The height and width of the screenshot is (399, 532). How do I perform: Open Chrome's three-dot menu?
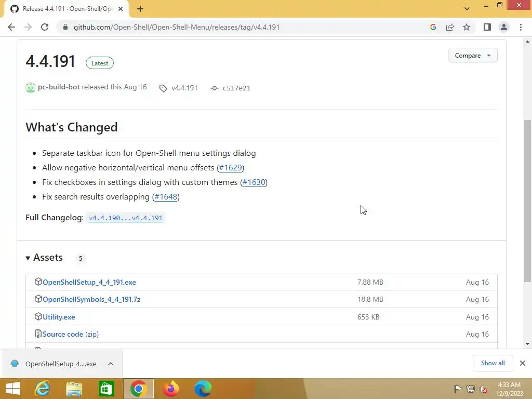pyautogui.click(x=521, y=27)
